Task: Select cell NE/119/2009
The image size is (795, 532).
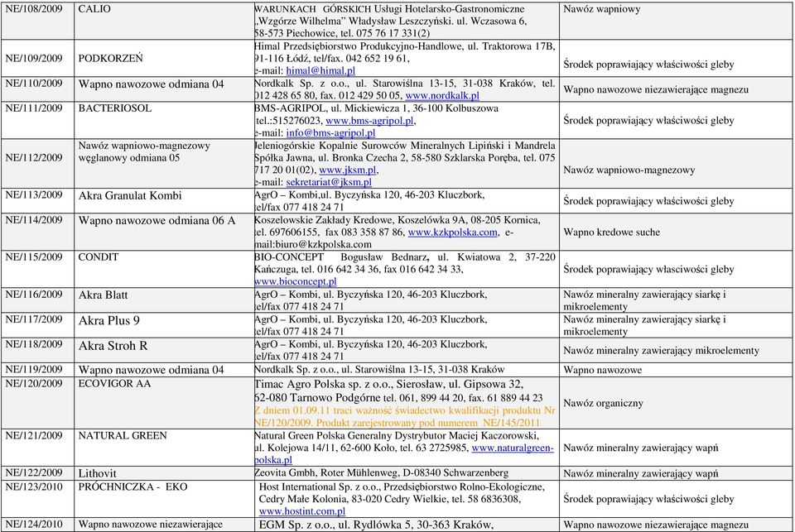Action: coord(38,370)
